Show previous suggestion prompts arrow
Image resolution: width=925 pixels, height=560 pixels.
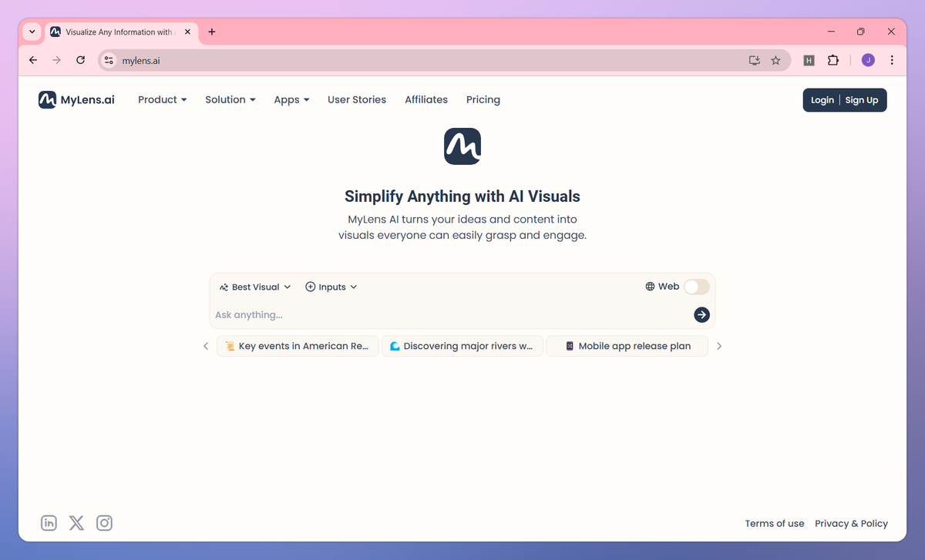[x=206, y=346]
